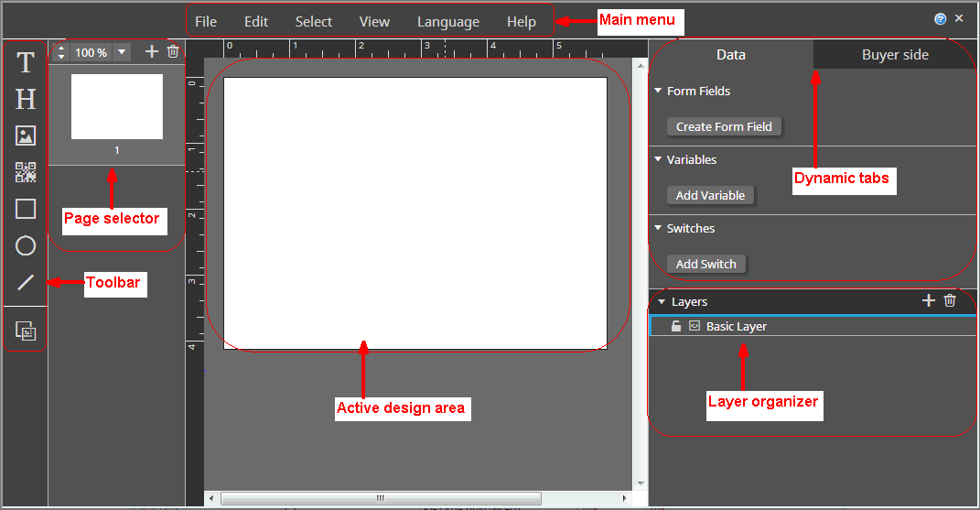980x510 pixels.
Task: Toggle the Basic Layer lock icon
Action: pyautogui.click(x=676, y=326)
